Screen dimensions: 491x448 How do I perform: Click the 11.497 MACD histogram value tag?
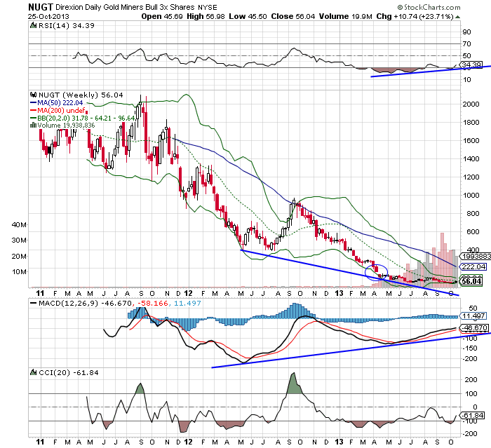coord(473,316)
